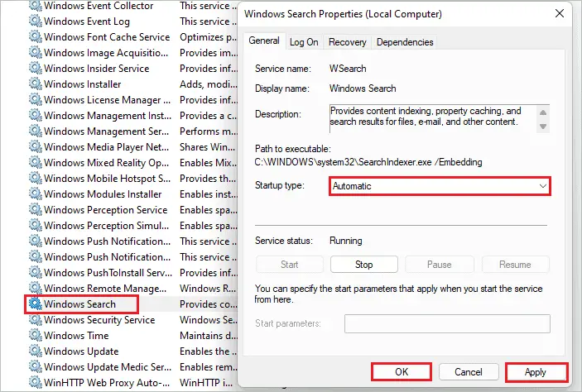Image resolution: width=582 pixels, height=392 pixels.
Task: Click the Resume service button
Action: 515,265
